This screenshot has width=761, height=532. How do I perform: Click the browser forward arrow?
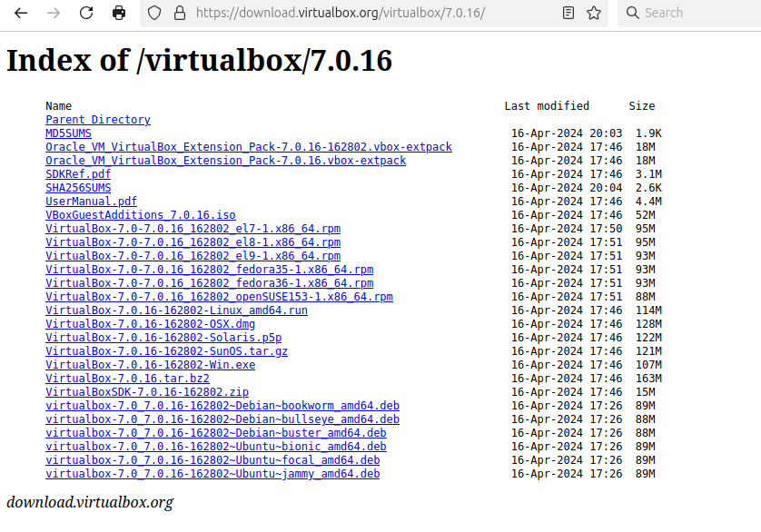coord(54,13)
